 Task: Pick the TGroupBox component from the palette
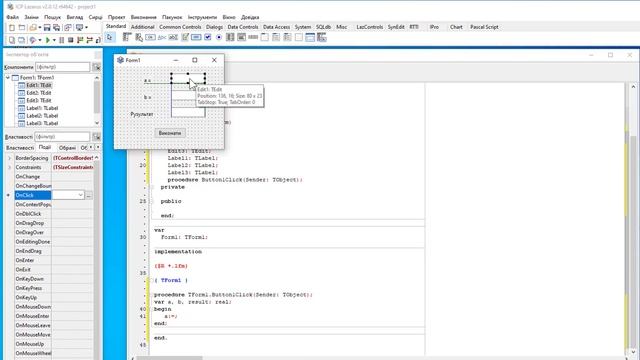click(x=264, y=37)
